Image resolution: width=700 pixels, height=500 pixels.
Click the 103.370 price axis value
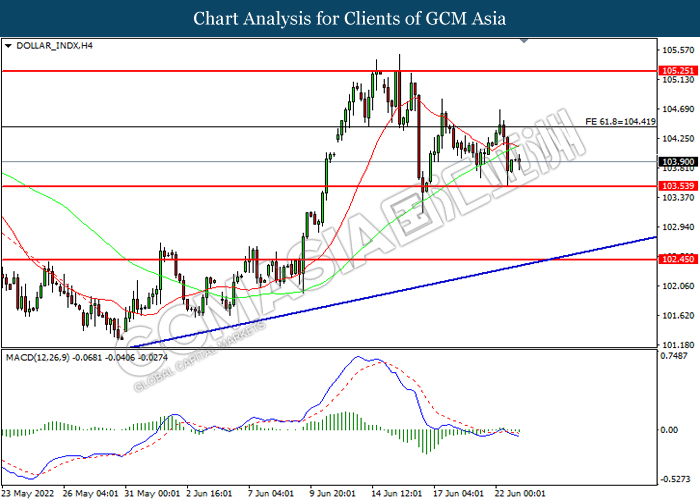pos(678,197)
